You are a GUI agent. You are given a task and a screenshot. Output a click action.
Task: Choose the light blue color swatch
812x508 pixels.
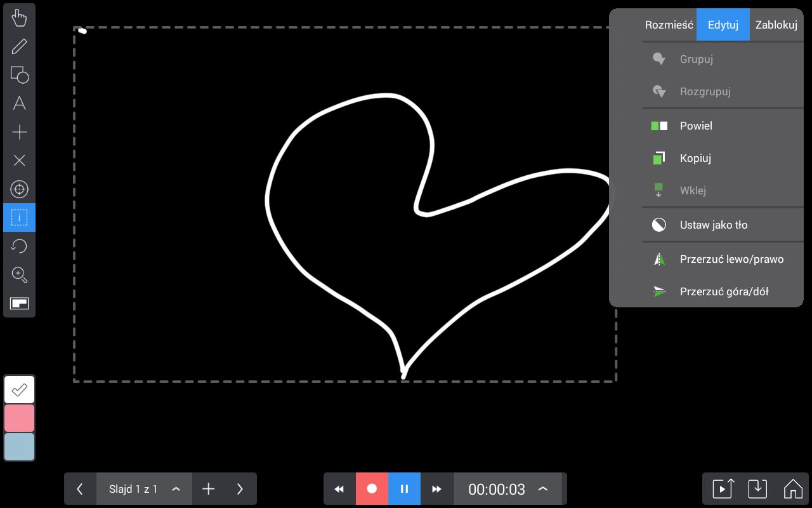(20, 446)
